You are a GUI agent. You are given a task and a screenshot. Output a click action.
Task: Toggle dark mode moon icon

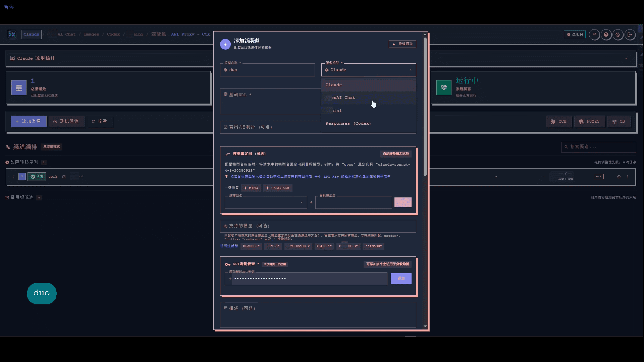[618, 34]
